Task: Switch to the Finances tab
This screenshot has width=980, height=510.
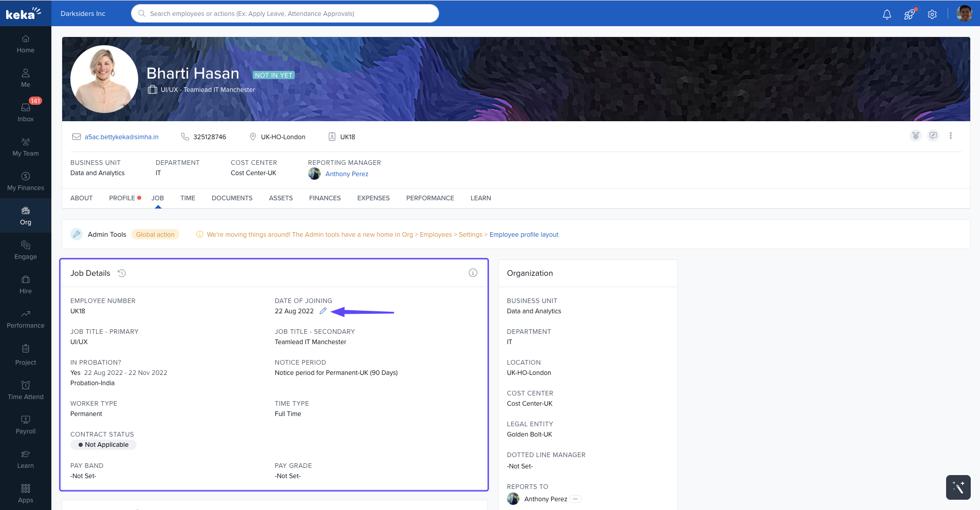Action: pyautogui.click(x=325, y=198)
